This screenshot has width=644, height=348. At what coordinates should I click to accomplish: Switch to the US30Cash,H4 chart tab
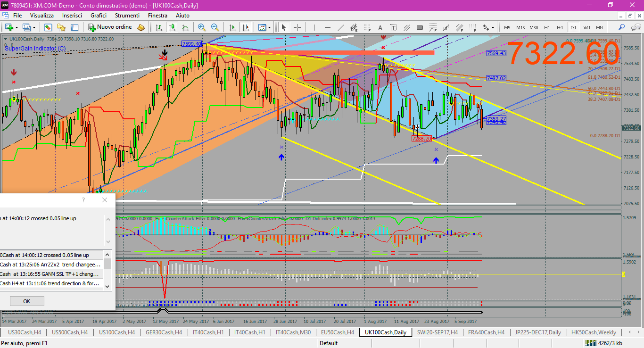(25, 332)
